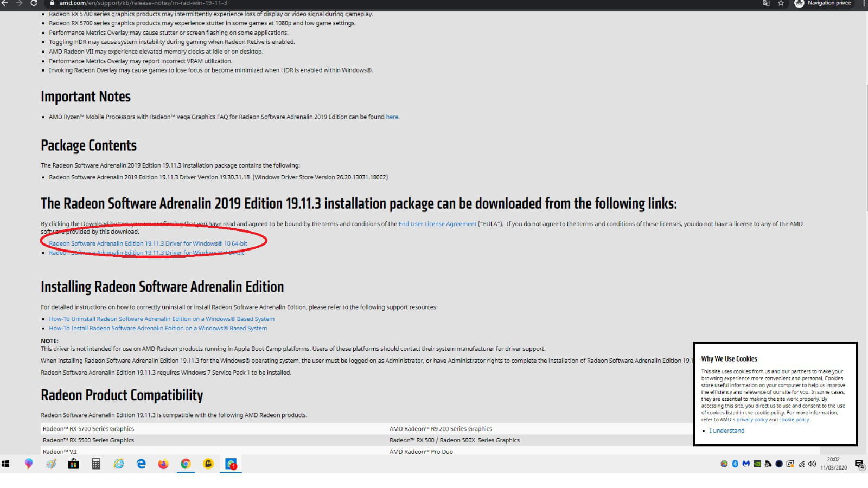Open the taskbar app with red notification badge
868x488 pixels.
click(231, 464)
